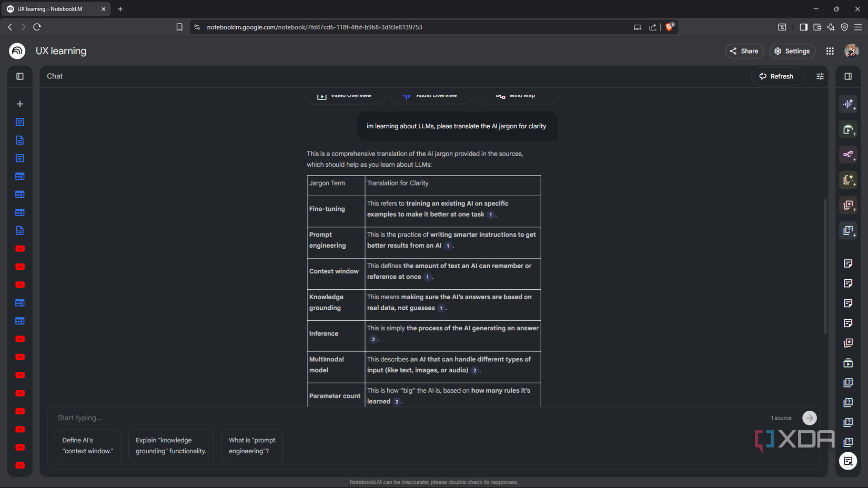Open Brave Wallet icon

(x=817, y=27)
